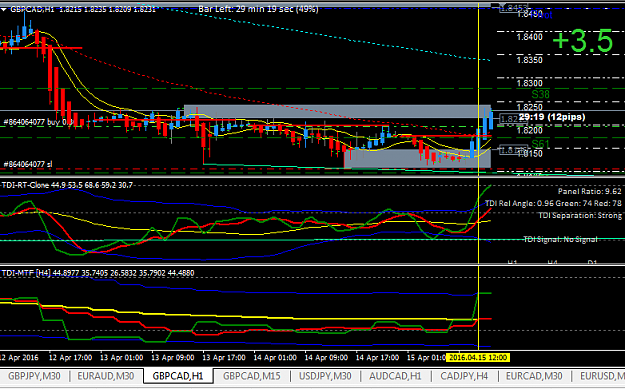Click the '13 Apr 17:00' time axis label

tap(224, 358)
